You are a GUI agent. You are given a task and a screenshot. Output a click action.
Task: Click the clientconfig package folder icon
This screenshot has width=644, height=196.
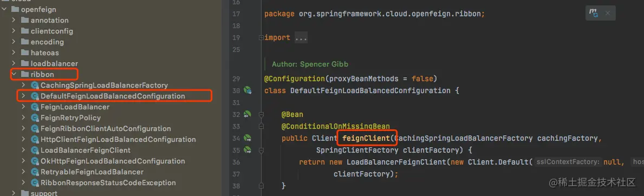coord(24,31)
